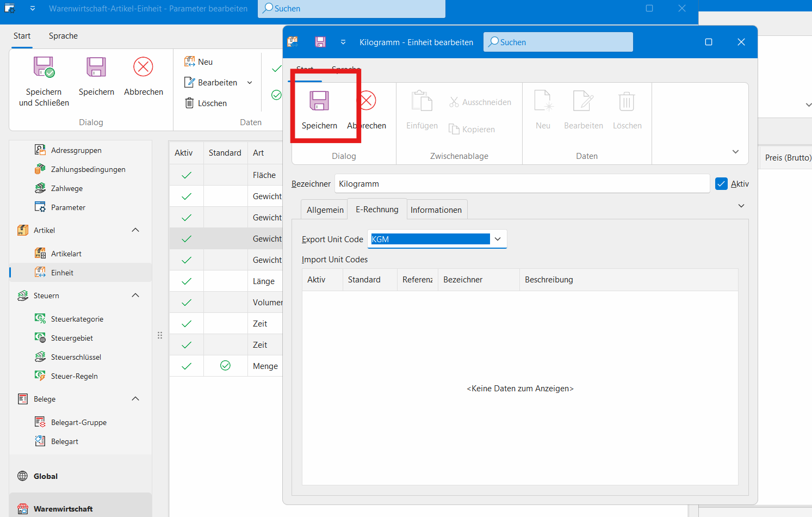Screen dimensions: 812x517
Task: Collapse the Artikel section in sidebar
Action: tap(135, 230)
